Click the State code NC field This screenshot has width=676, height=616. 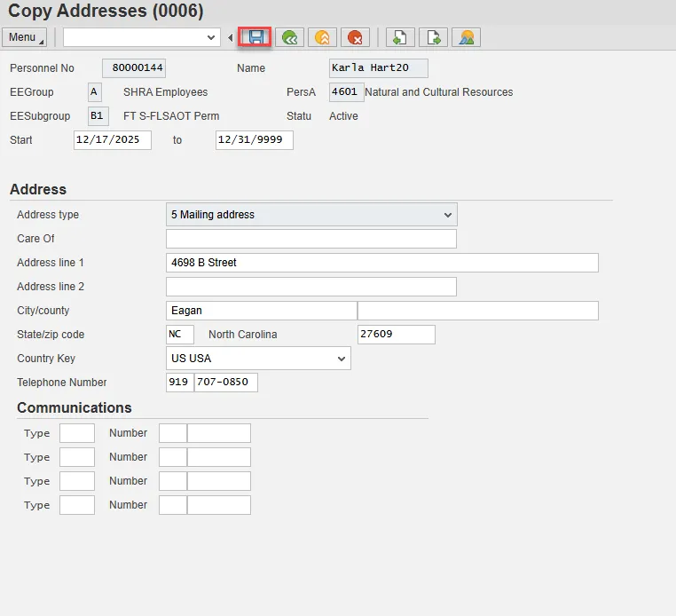(x=179, y=335)
